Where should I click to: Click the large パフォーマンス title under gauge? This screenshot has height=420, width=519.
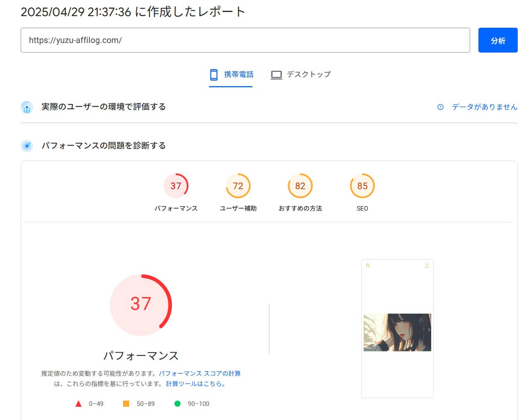tap(141, 355)
